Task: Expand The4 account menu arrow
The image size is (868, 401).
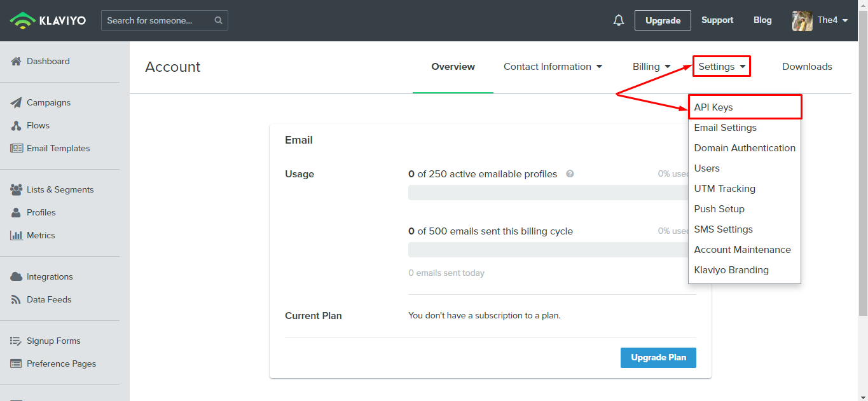Action: point(845,20)
